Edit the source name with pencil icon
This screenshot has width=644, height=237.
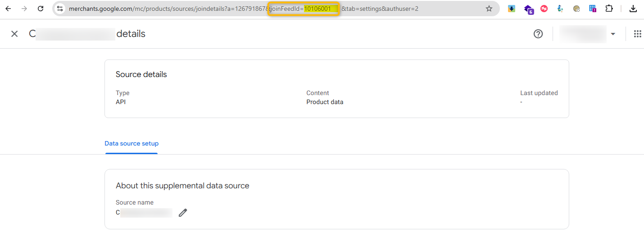[182, 213]
